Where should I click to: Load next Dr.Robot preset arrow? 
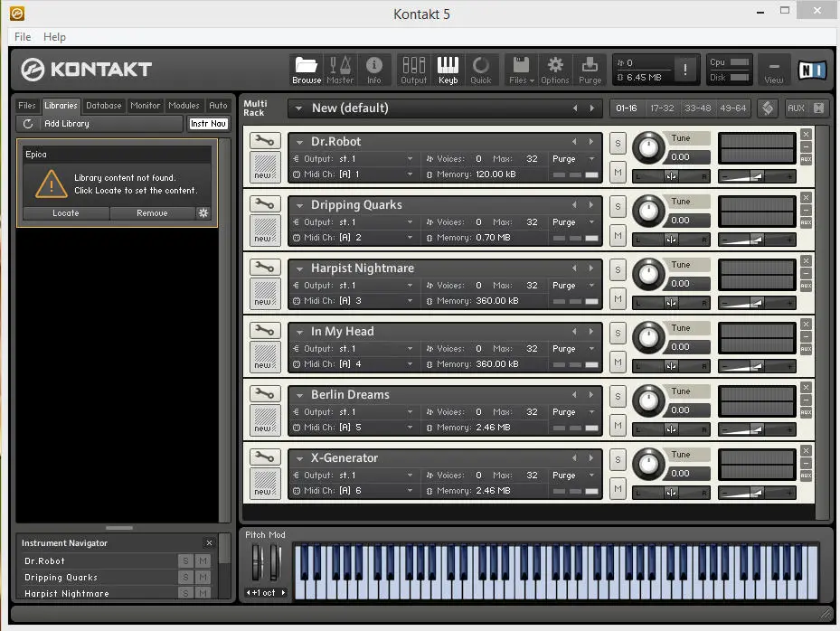tap(590, 142)
